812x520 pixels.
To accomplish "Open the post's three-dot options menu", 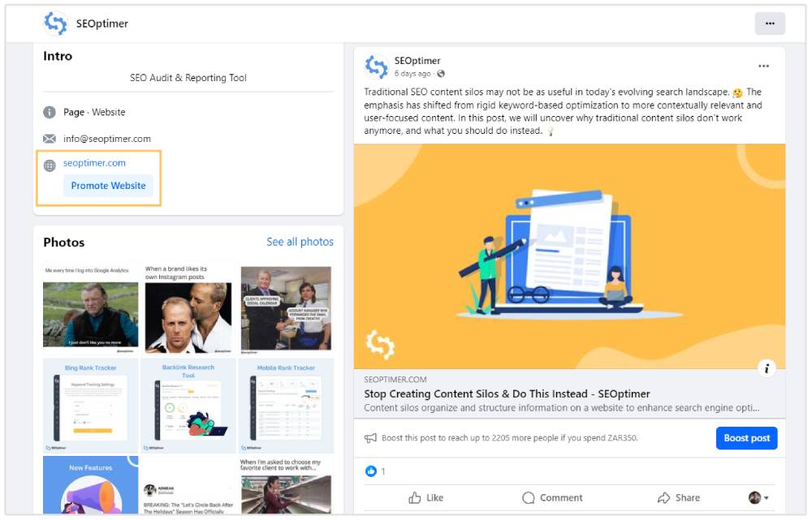I will (764, 66).
